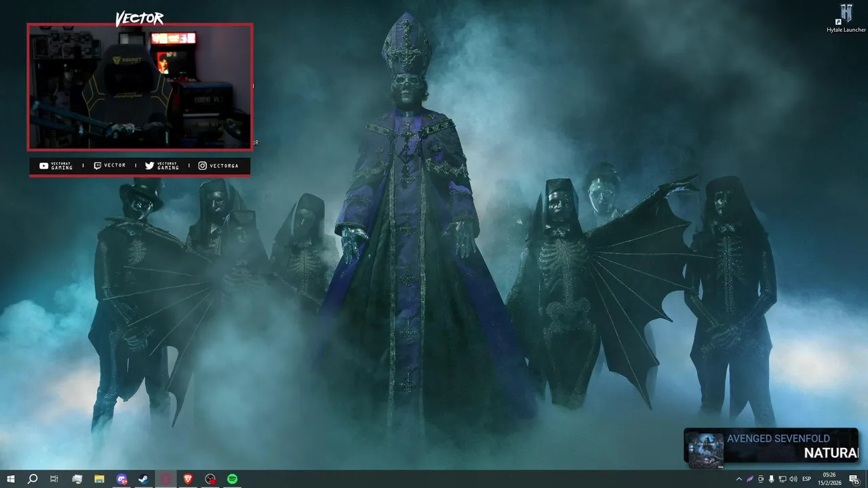Open the Action Center notifications icon
The height and width of the screenshot is (488, 868).
[855, 479]
